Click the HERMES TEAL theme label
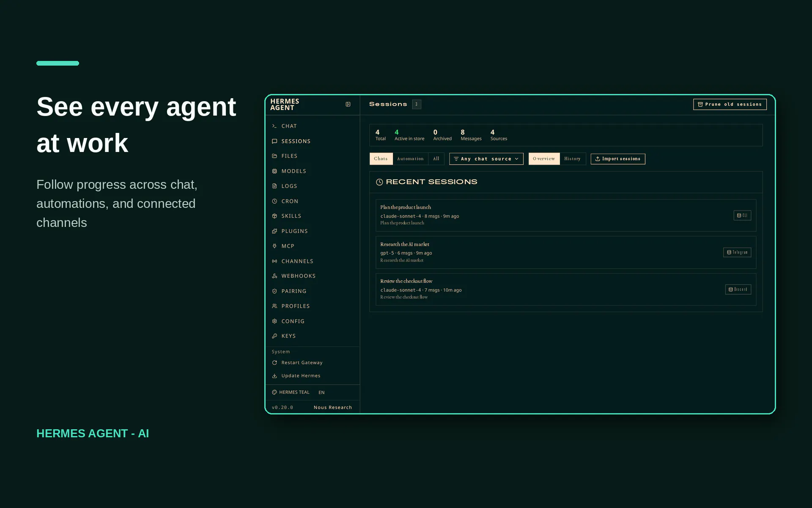Image resolution: width=812 pixels, height=508 pixels. 294,392
